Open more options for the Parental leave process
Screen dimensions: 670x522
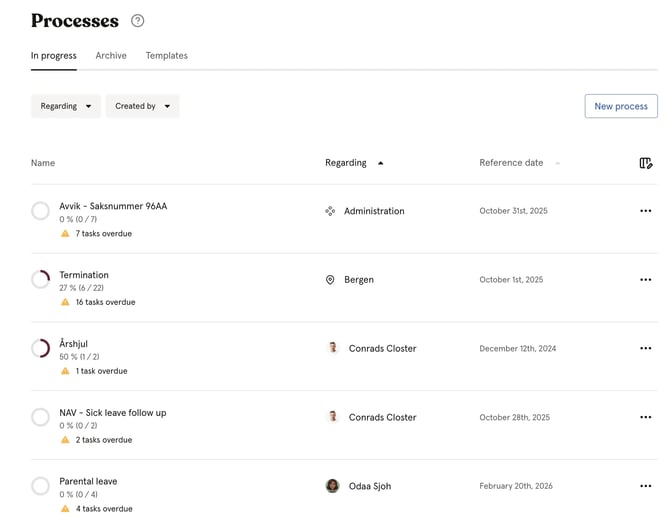[646, 486]
